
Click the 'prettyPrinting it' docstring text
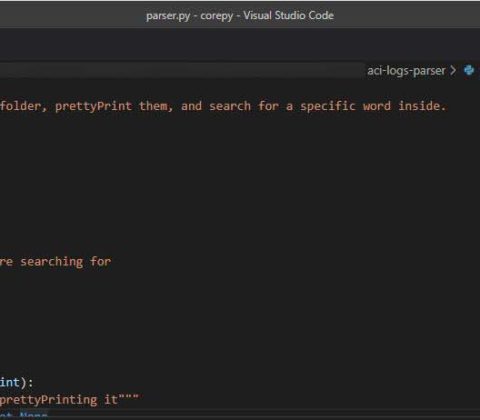[59, 399]
